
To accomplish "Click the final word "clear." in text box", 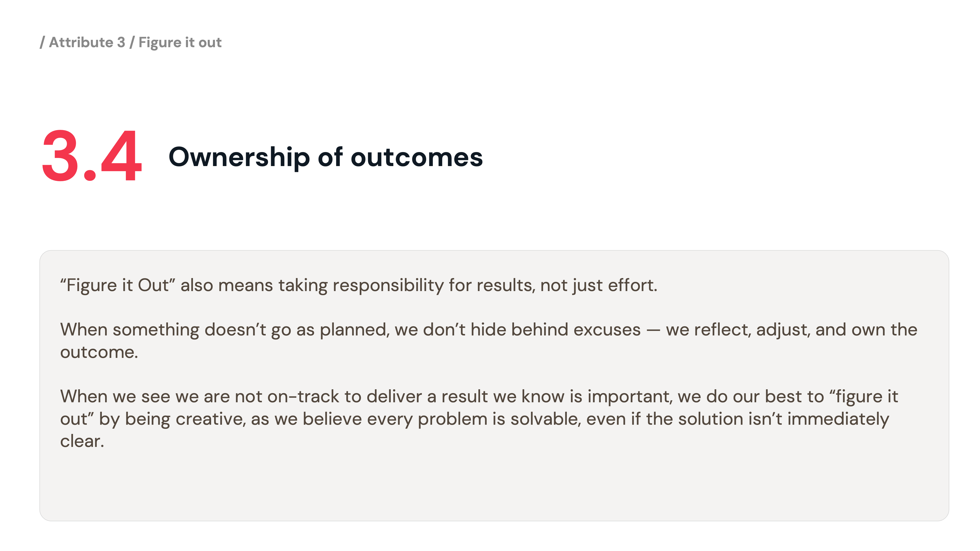I will [x=82, y=442].
